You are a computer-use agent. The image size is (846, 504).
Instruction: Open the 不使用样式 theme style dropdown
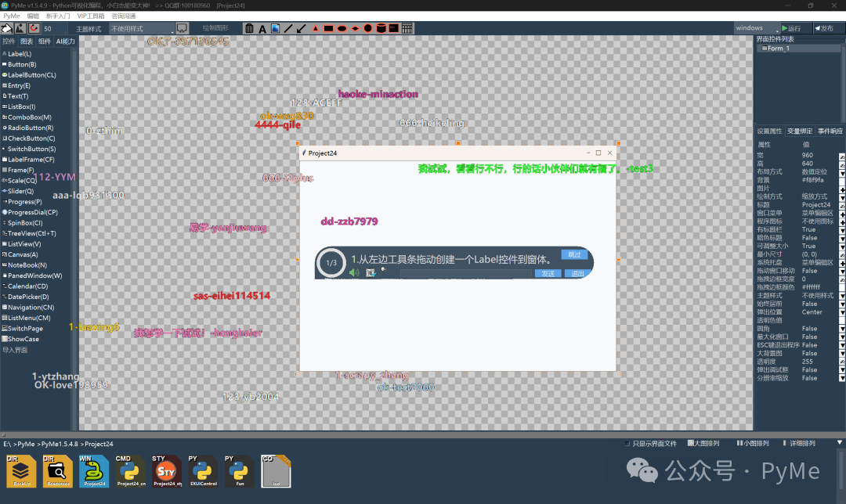coord(143,29)
